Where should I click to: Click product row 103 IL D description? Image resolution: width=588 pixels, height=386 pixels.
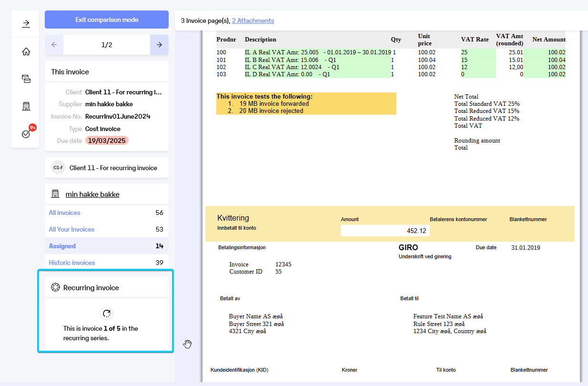287,74
